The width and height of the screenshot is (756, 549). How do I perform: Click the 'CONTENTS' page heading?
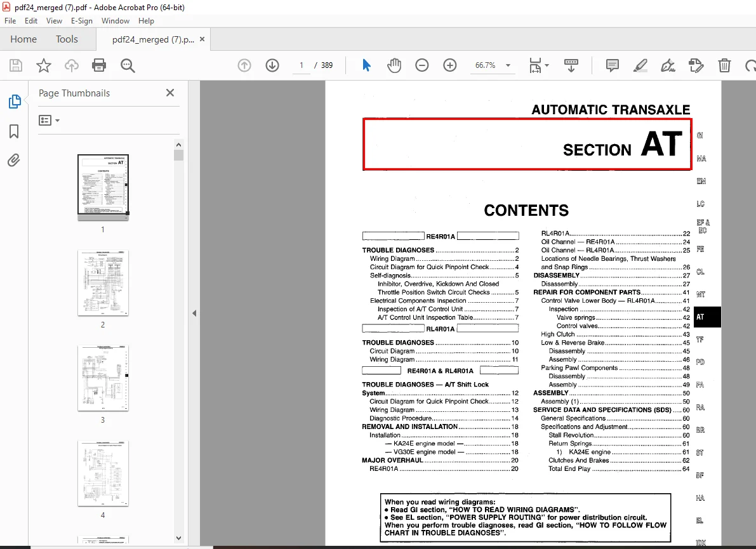coord(526,210)
